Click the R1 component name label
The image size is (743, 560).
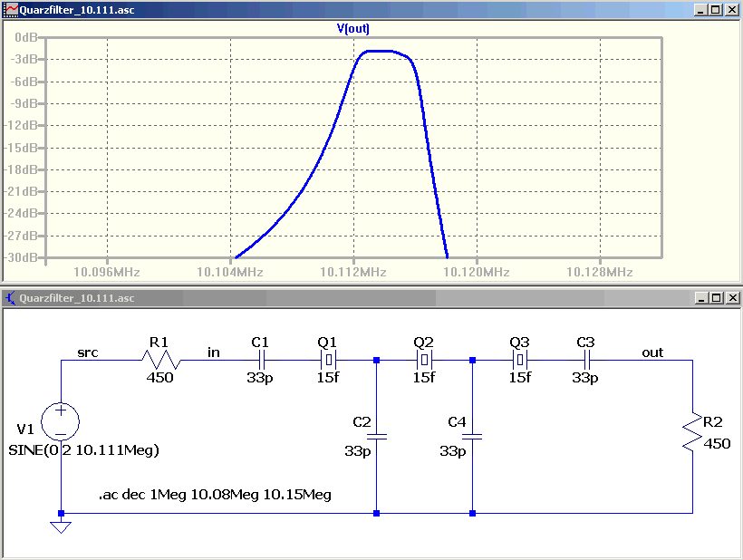click(159, 342)
